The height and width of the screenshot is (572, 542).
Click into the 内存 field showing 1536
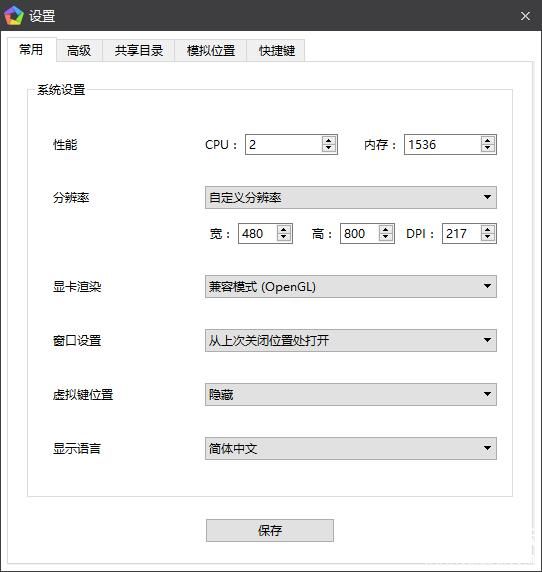(x=442, y=144)
